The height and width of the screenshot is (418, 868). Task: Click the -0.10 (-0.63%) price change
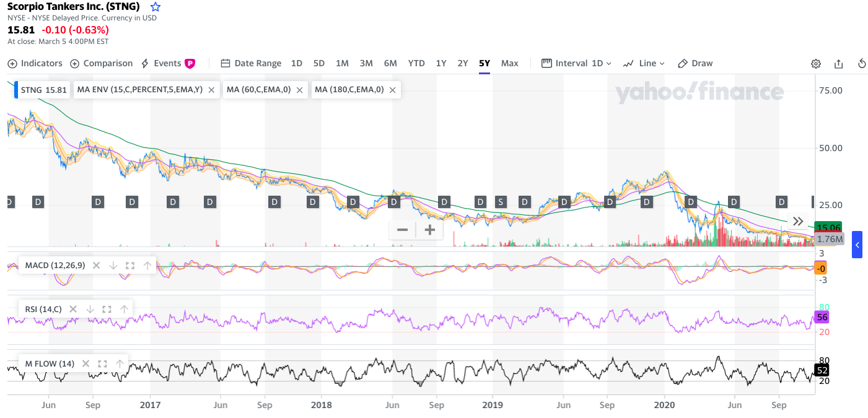coord(75,30)
